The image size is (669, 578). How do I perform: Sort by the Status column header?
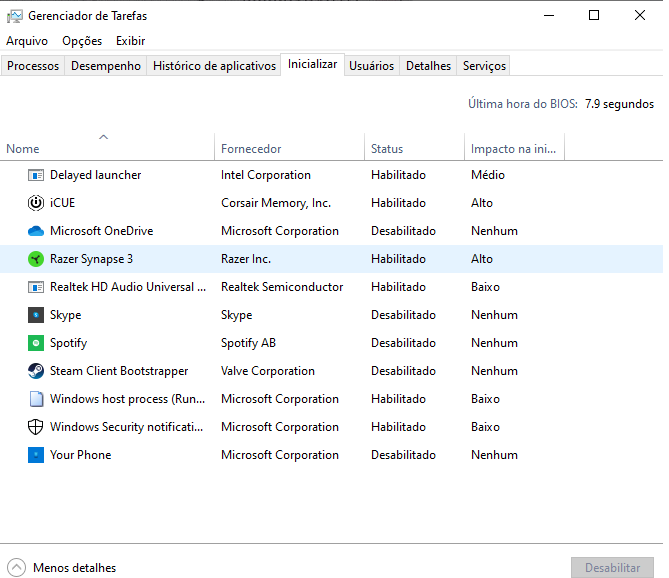point(414,147)
